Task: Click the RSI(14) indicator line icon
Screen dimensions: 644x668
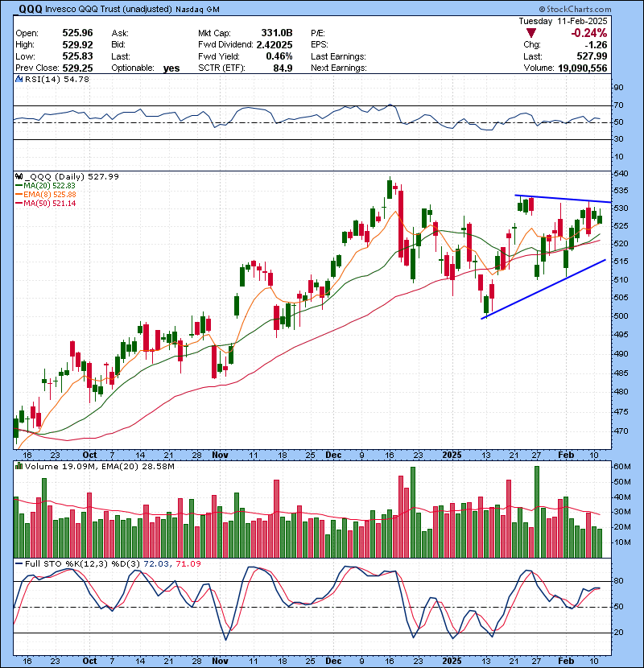Action: [18, 79]
